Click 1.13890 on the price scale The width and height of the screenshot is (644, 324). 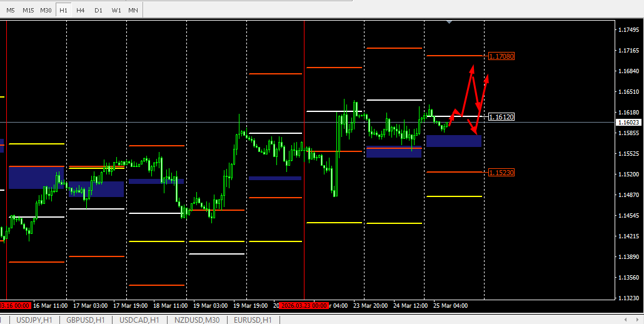coord(629,256)
